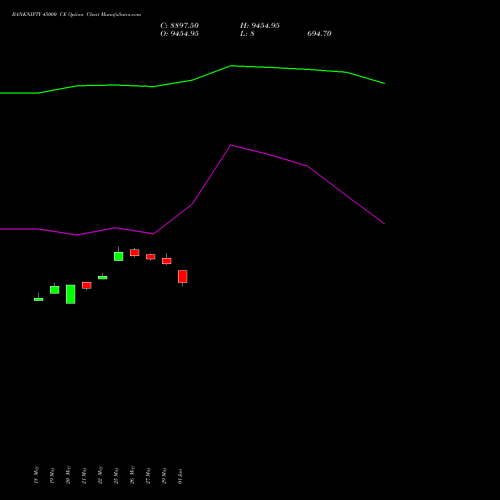Select the large red candle above 01 Jun
The width and height of the screenshot is (500, 500).
click(x=183, y=277)
